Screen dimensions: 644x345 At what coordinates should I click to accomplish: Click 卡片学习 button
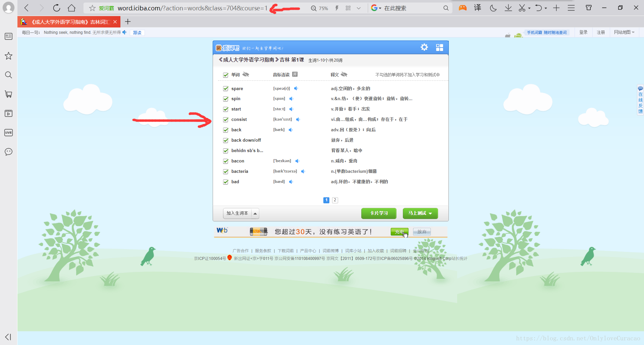[x=379, y=213]
